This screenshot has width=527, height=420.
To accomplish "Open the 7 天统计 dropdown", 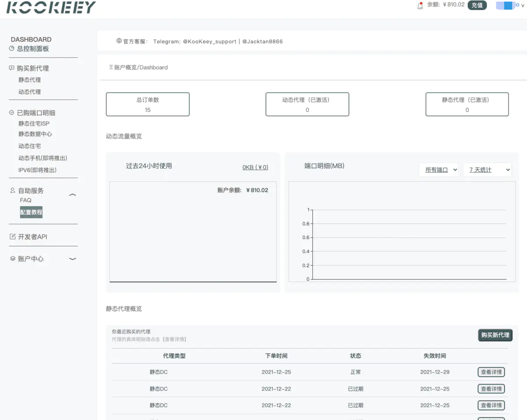I will (x=487, y=170).
